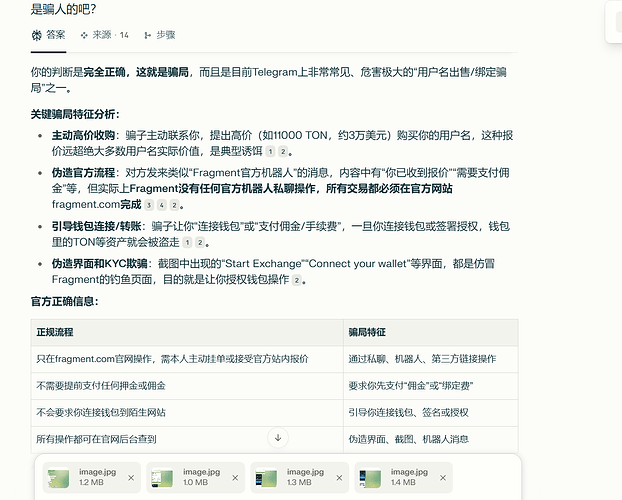Click cell 伪造界面、截图、机器人消息

[431, 440]
